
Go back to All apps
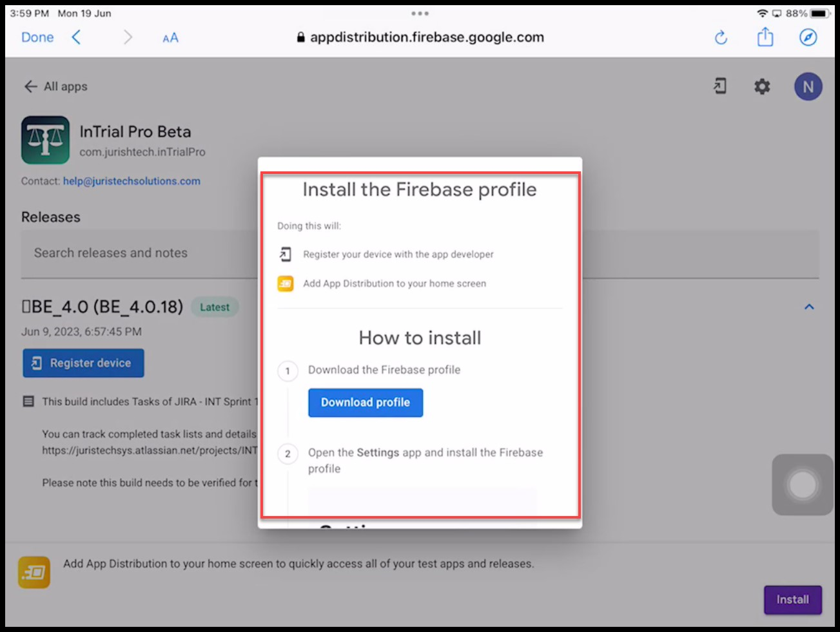point(56,86)
